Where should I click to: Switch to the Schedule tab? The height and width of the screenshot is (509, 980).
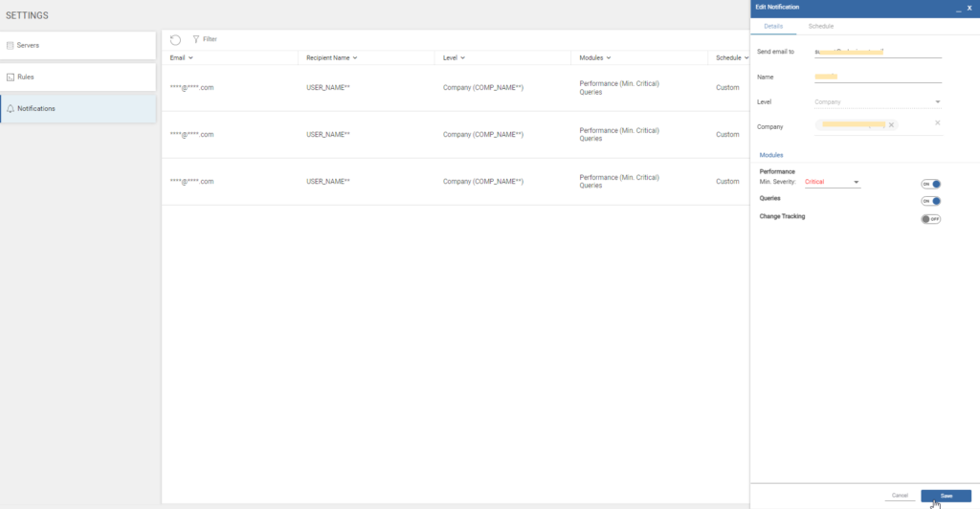click(820, 26)
